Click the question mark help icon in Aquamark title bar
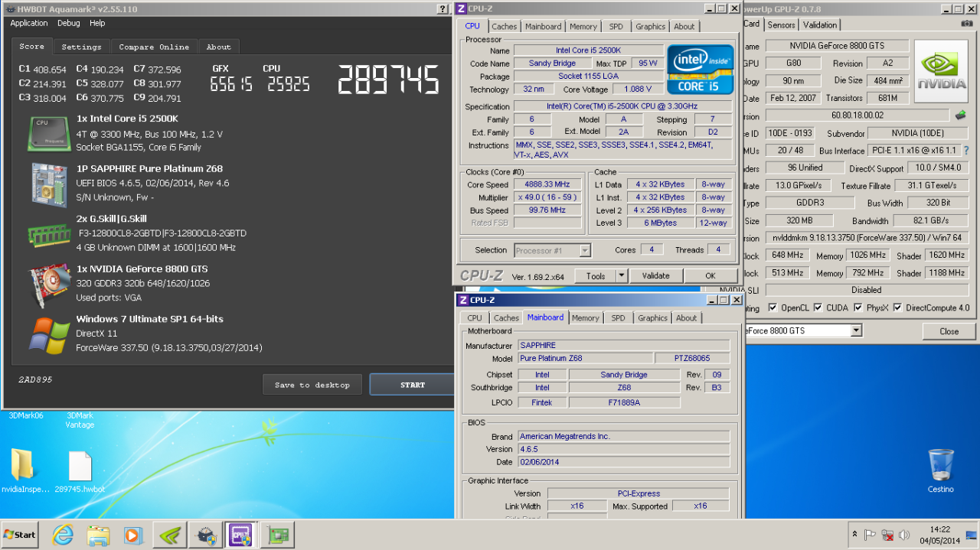This screenshot has height=550, width=980. pyautogui.click(x=443, y=9)
